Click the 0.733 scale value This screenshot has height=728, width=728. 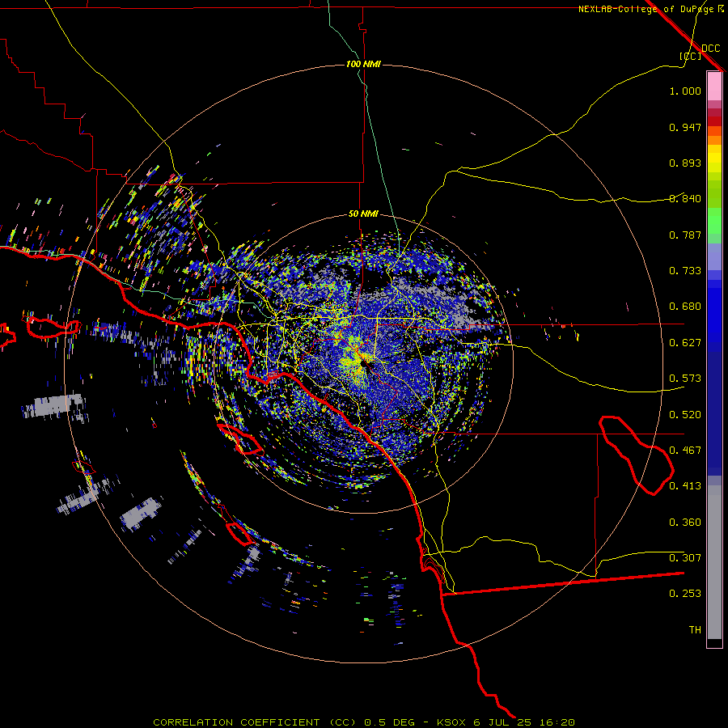coord(685,271)
